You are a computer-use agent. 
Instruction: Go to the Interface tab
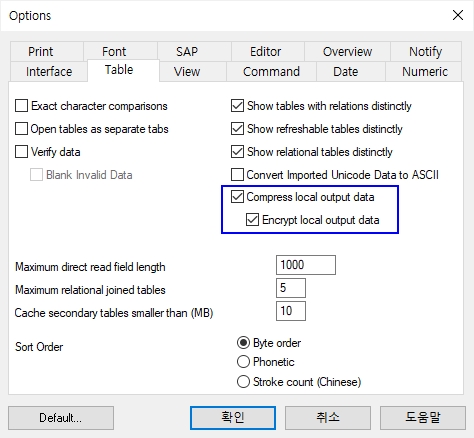pos(49,72)
